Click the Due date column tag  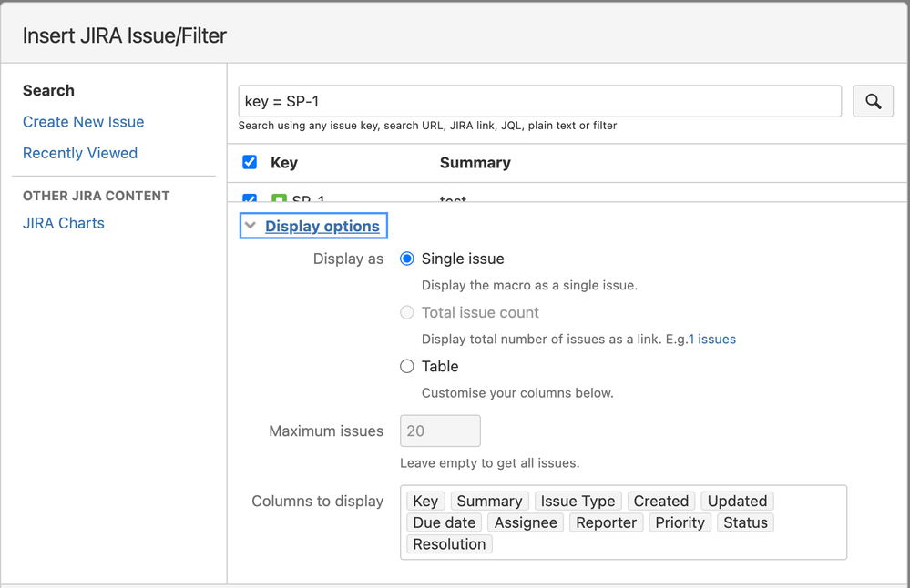coord(444,522)
